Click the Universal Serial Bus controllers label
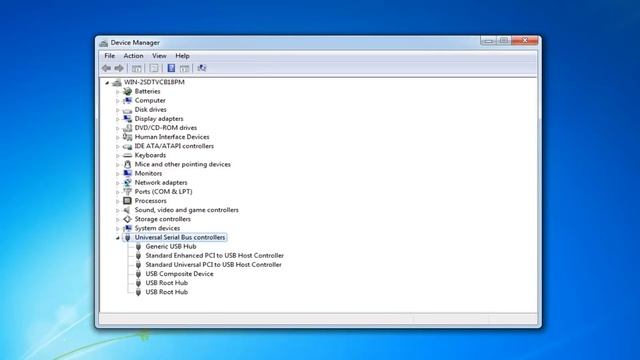Screen dimensions: 640x360 (x=180, y=237)
